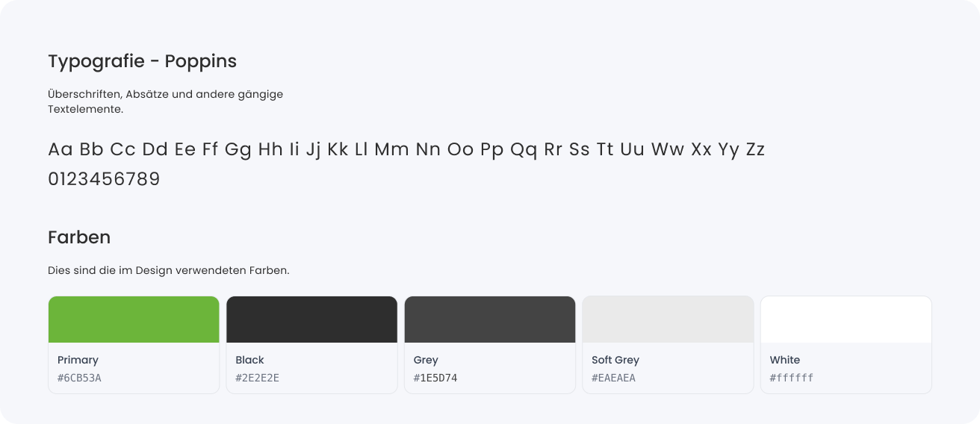Click the green Primary color swatch
Image resolution: width=980 pixels, height=424 pixels.
[134, 319]
